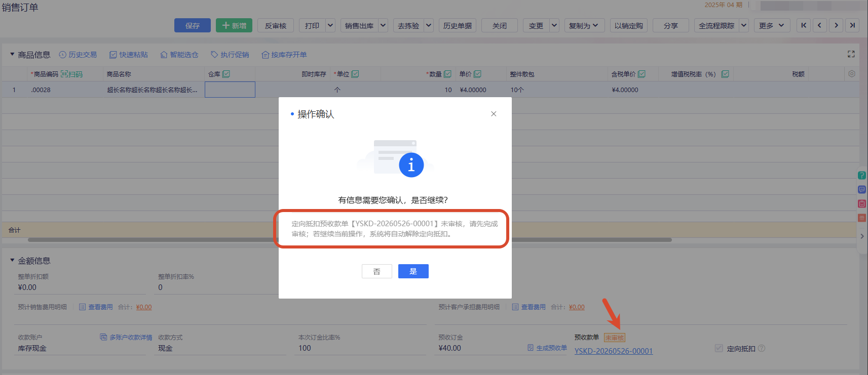Click the horizontal scrollbar under the table
868x375 pixels.
click(350, 240)
